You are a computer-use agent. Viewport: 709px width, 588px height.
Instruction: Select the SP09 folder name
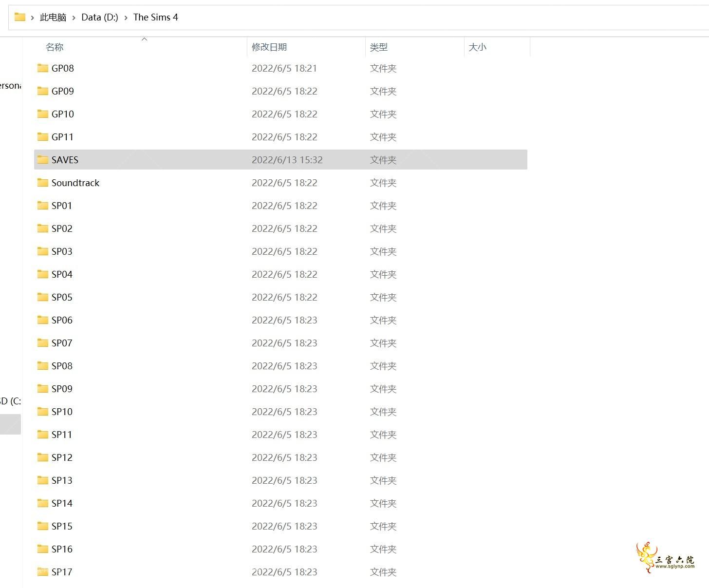tap(62, 389)
